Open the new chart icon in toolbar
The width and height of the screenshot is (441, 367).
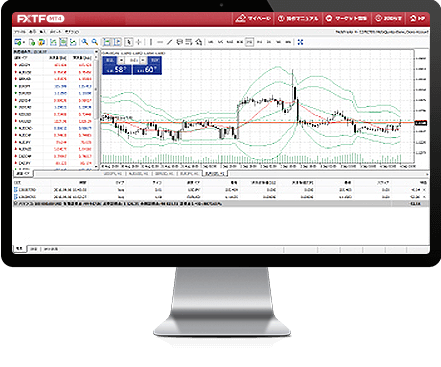point(17,42)
